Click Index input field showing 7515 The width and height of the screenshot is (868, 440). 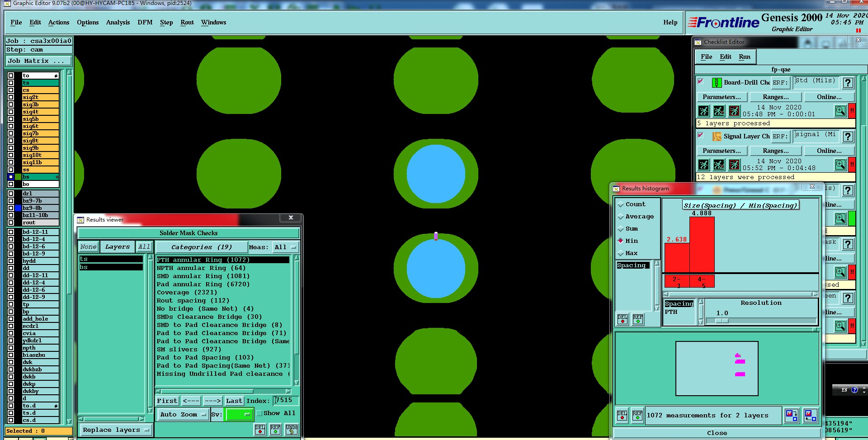tap(286, 400)
